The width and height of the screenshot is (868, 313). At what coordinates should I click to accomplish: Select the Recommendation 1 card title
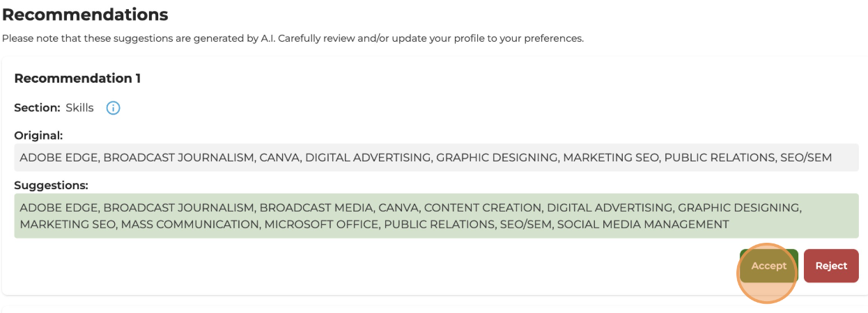pyautogui.click(x=77, y=79)
